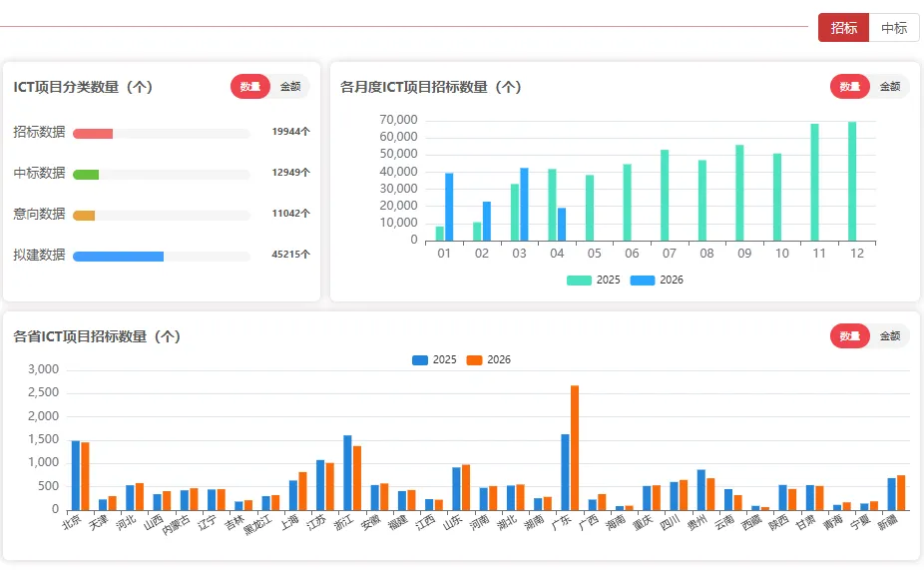
Task: Click the 2026 bar for month 03
Action: [x=524, y=205]
